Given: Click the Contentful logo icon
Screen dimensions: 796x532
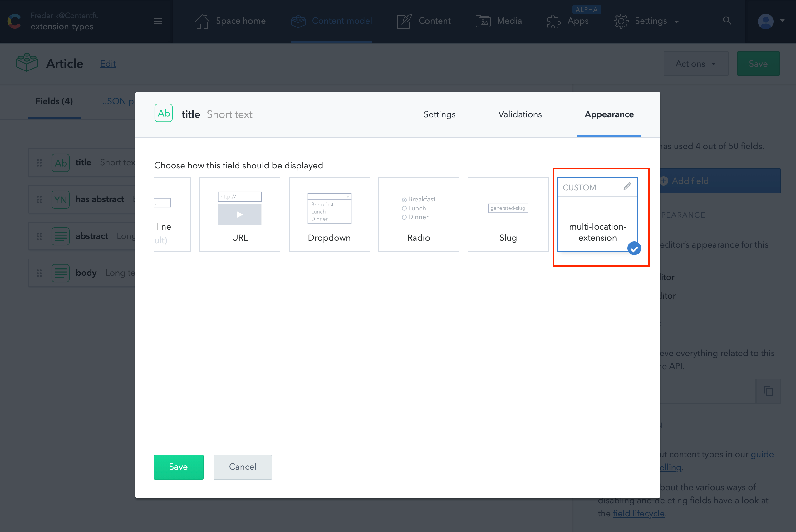Looking at the screenshot, I should point(14,21).
